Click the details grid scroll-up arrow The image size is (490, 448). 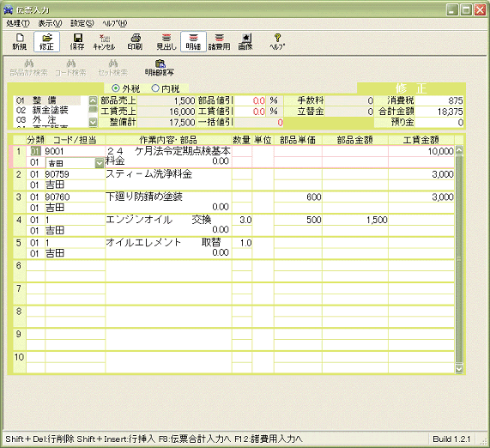pyautogui.click(x=459, y=150)
